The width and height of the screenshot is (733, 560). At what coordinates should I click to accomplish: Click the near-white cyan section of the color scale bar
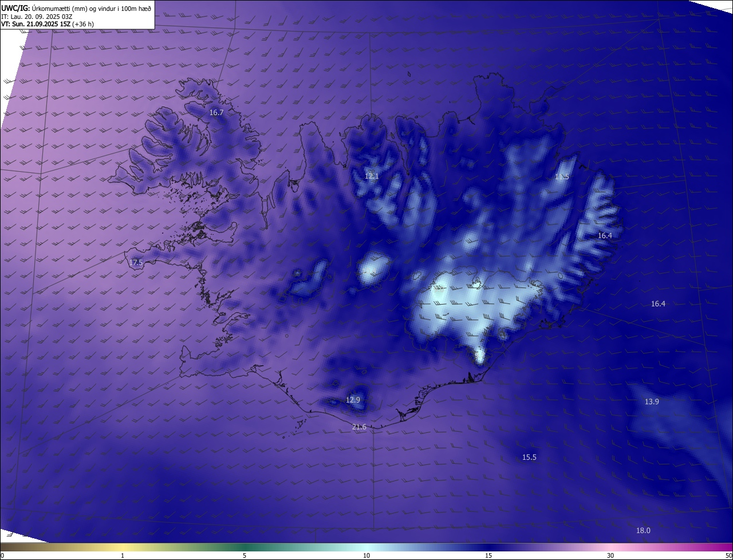click(366, 547)
